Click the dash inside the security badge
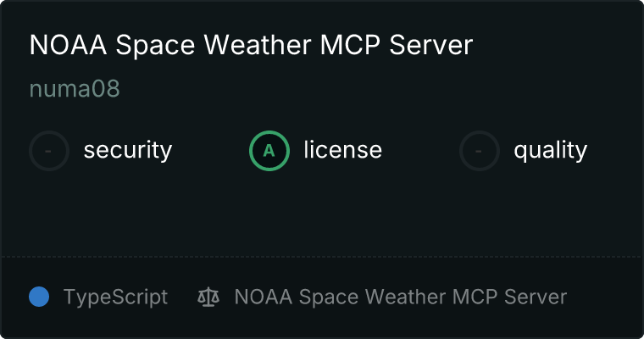Viewport: 644px width, 339px height. tap(48, 151)
